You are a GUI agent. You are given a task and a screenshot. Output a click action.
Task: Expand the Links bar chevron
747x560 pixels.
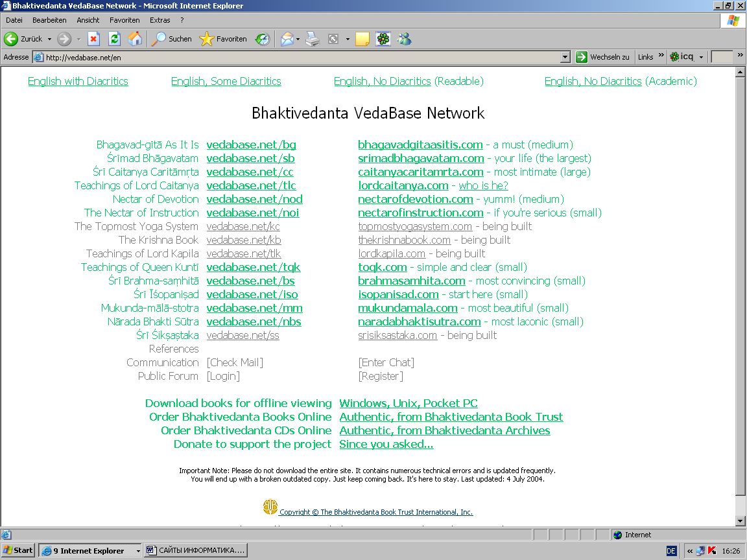661,55
